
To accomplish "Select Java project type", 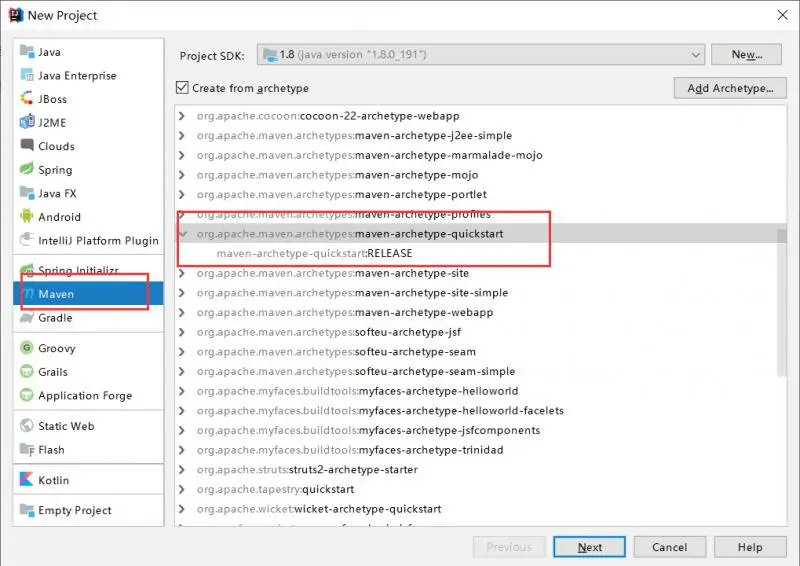I will 88,52.
